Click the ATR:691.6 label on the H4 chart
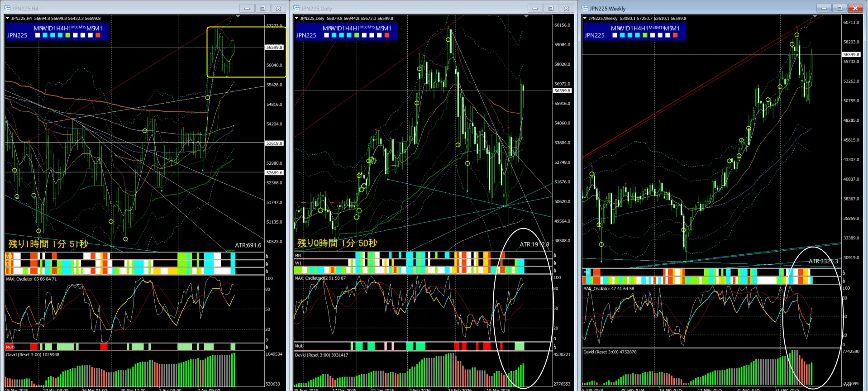Viewport: 868px width, 391px height. click(248, 245)
